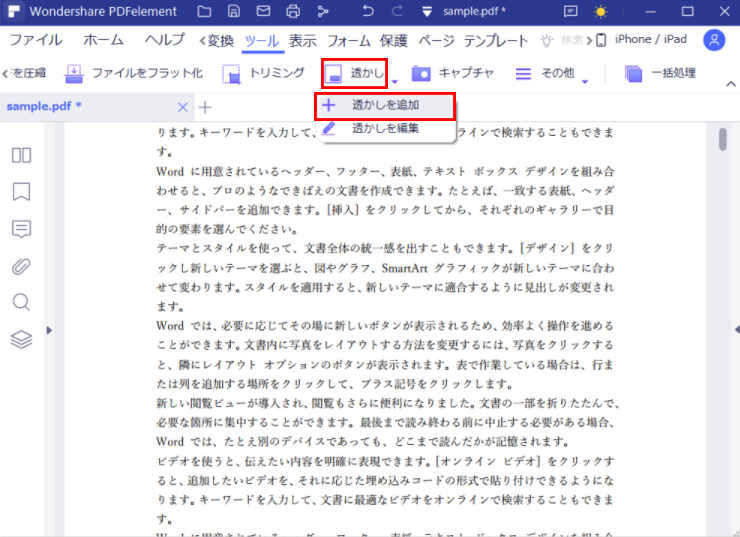Open feedback message icon in title bar

571,11
